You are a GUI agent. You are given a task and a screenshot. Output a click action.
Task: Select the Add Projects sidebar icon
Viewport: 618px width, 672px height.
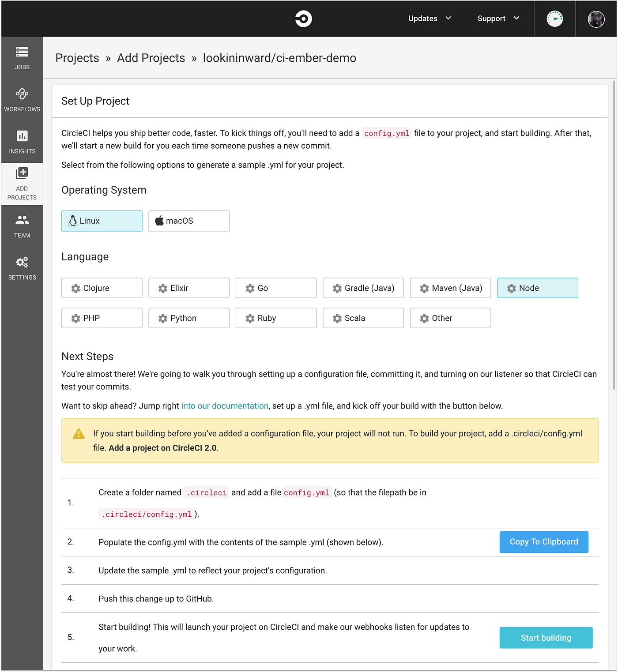[22, 183]
